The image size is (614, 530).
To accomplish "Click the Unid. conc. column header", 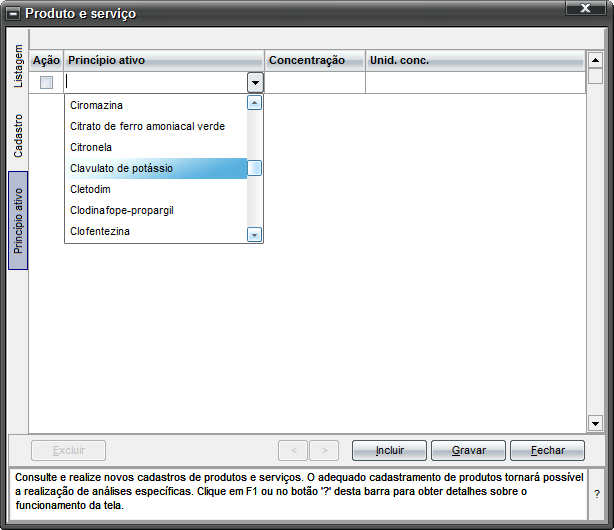I will tap(475, 60).
